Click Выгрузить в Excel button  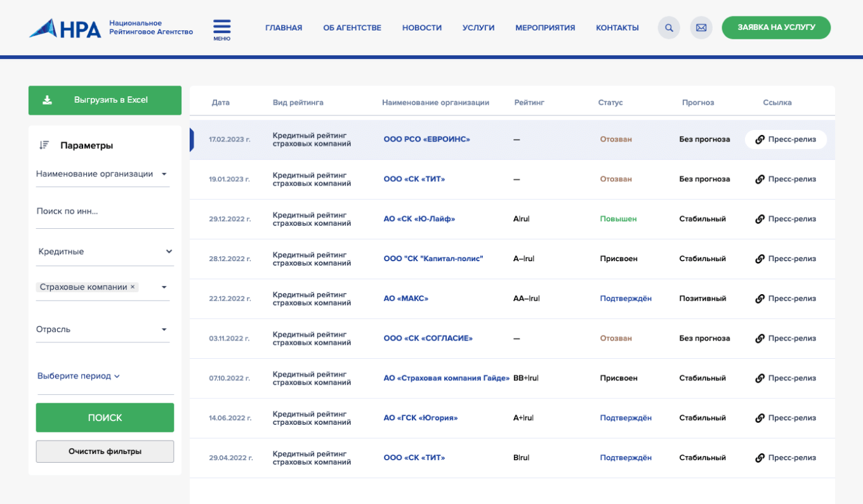105,100
